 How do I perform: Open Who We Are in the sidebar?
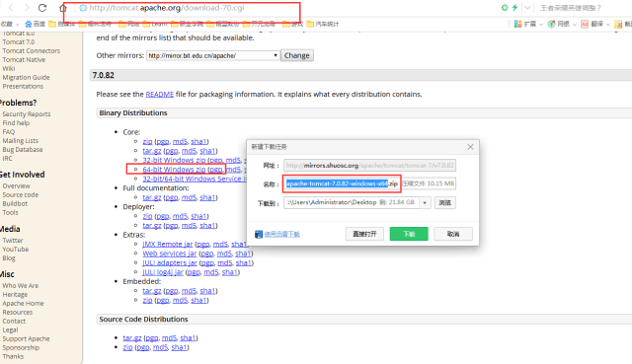(21, 285)
